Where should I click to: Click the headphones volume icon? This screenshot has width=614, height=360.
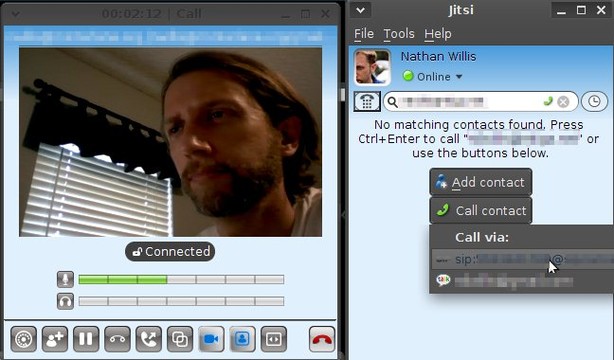65,301
